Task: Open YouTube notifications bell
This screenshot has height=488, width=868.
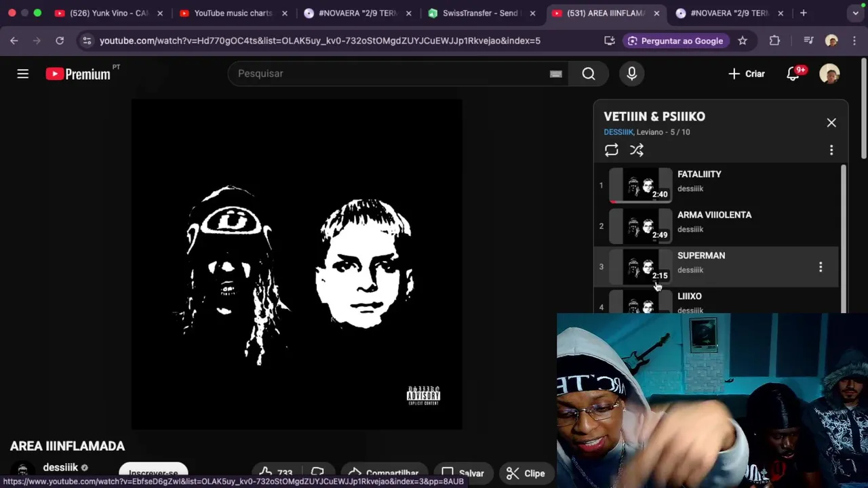Action: [x=793, y=74]
